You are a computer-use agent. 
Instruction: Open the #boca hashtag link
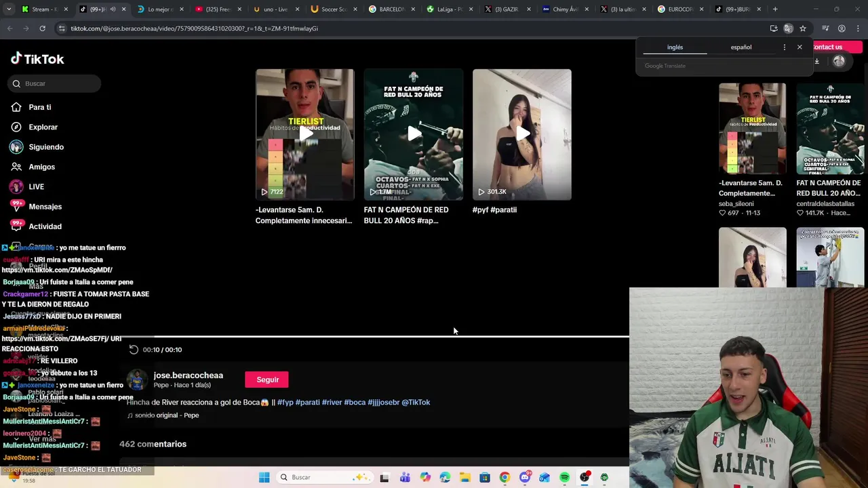(355, 403)
